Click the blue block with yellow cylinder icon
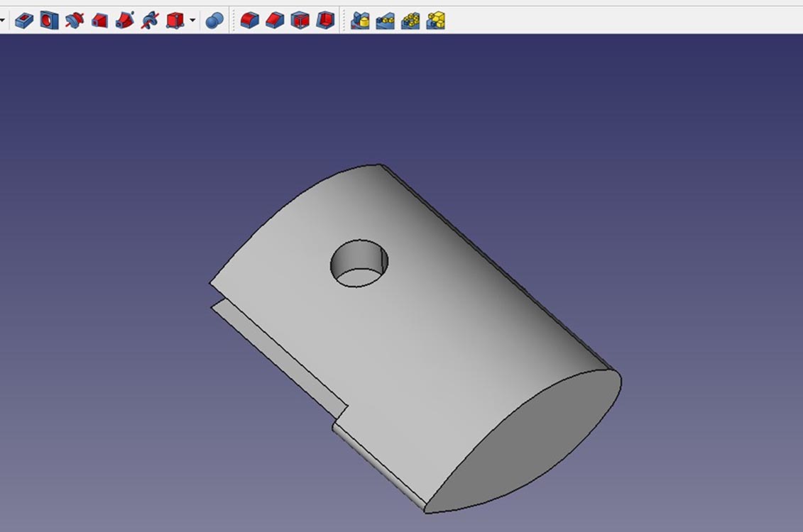The width and height of the screenshot is (803, 532). 361,21
